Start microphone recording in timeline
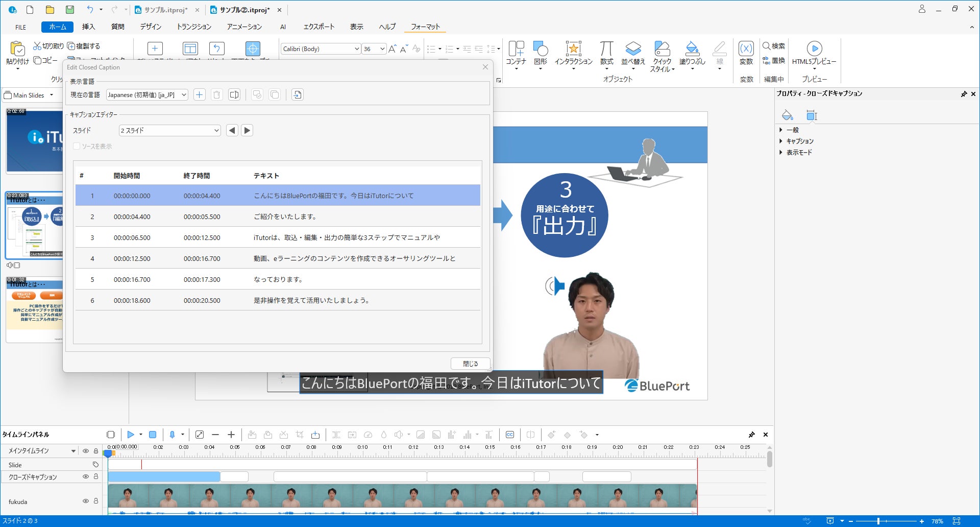Screen dimensions: 980x527 coord(172,435)
